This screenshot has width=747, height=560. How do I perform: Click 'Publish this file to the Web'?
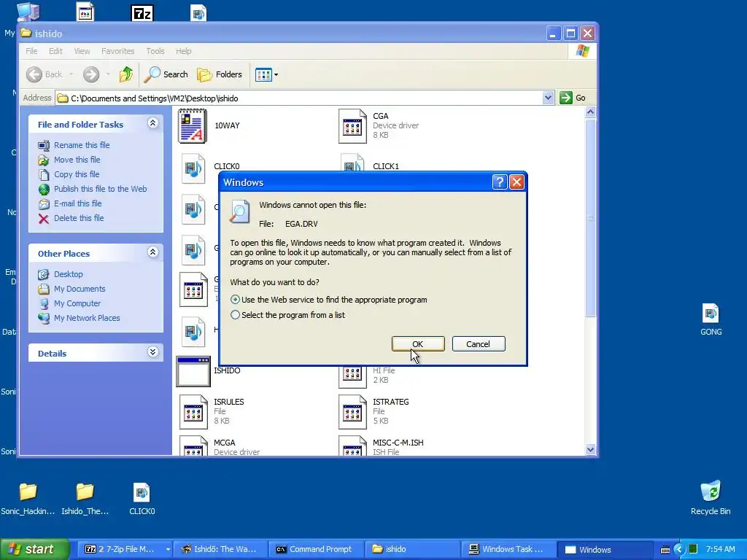(100, 189)
